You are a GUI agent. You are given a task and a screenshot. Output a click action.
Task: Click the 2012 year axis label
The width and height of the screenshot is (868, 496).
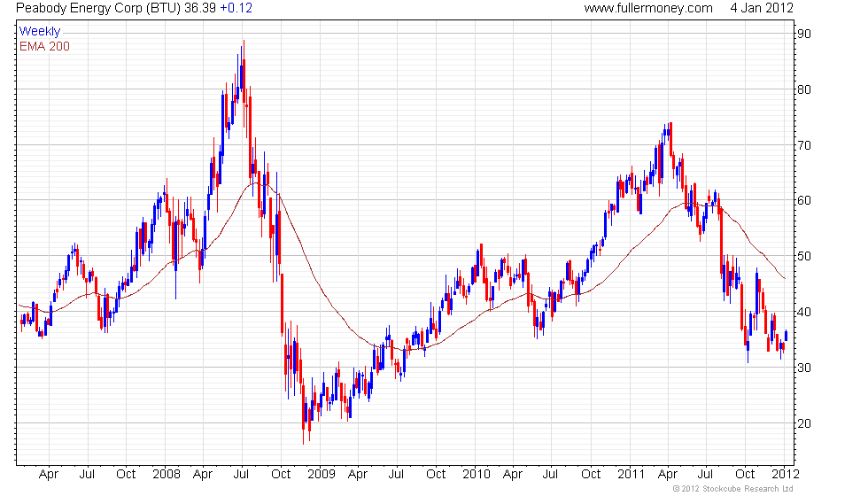click(786, 475)
